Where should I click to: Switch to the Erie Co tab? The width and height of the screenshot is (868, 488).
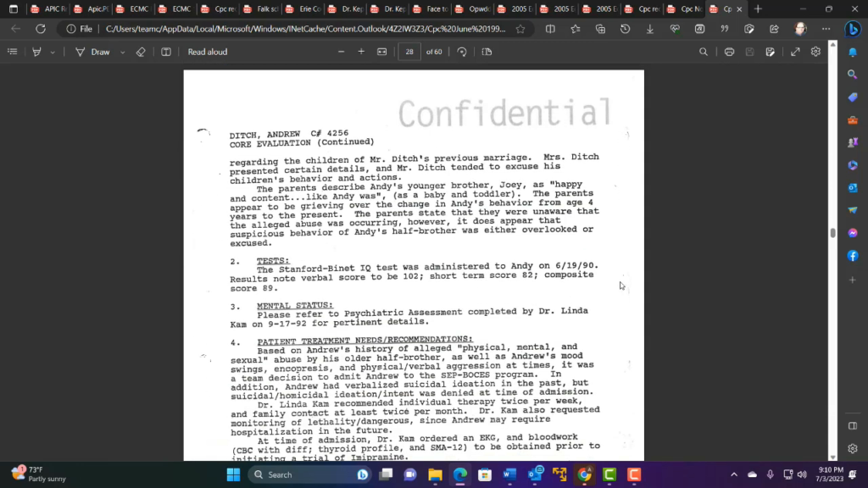click(304, 8)
